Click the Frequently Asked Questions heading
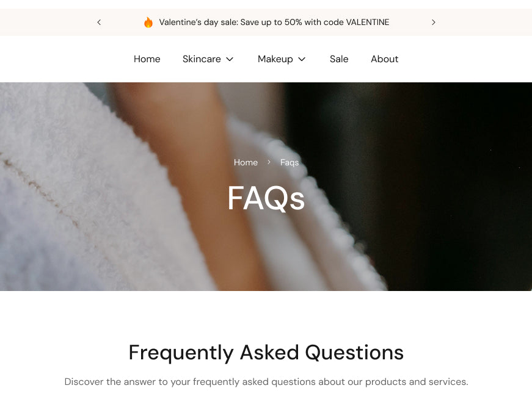532x399 pixels. tap(266, 352)
